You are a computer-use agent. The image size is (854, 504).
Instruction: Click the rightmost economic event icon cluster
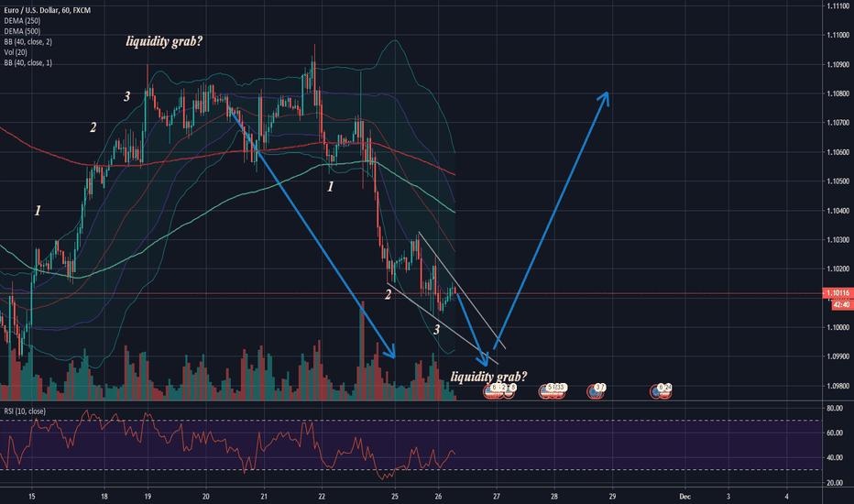(662, 389)
